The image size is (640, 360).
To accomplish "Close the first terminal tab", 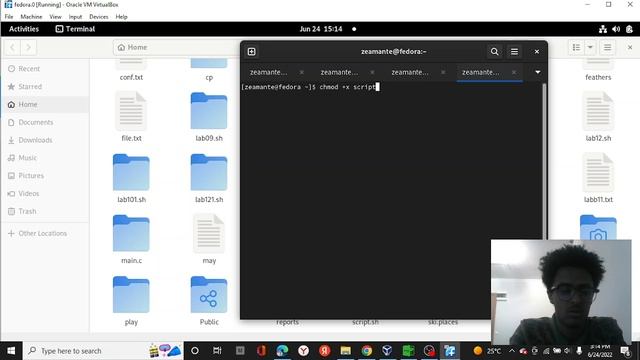I will click(x=302, y=72).
